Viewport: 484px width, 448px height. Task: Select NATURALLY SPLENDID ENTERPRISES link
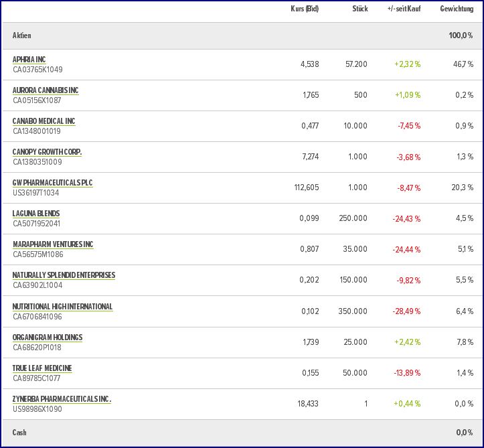(64, 275)
